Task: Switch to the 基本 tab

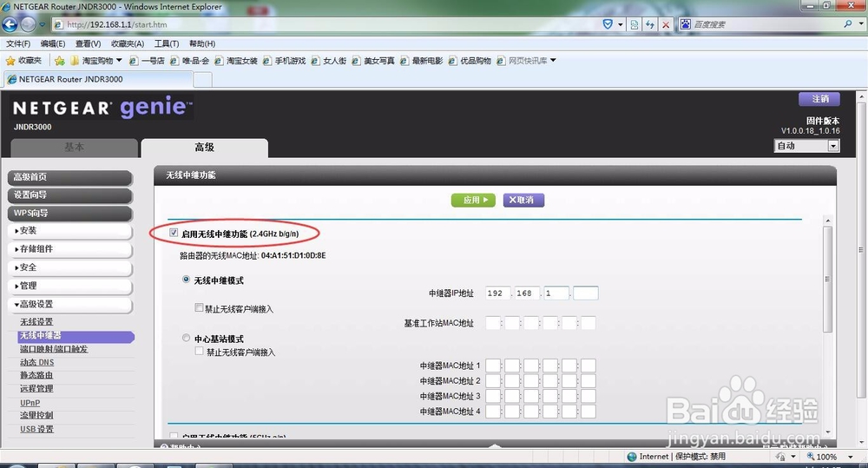Action: coord(74,148)
